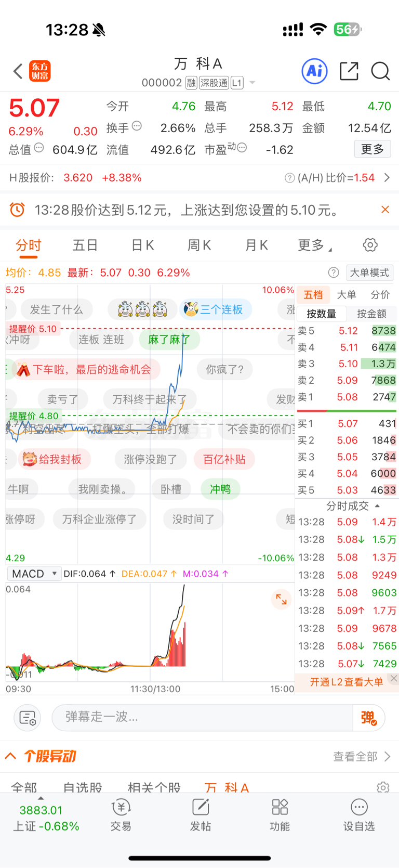Open the Ai assistant icon
Image resolution: width=399 pixels, height=868 pixels.
click(x=314, y=71)
